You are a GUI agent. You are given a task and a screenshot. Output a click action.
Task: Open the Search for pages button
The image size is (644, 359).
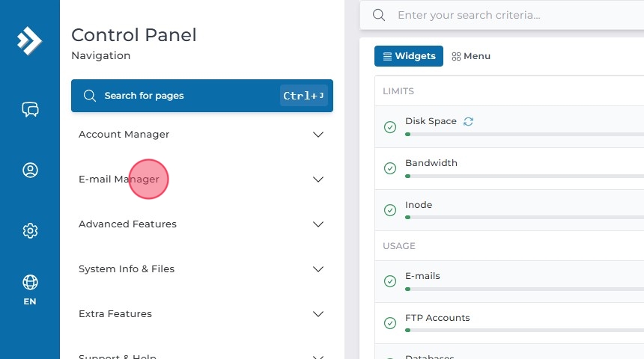202,96
